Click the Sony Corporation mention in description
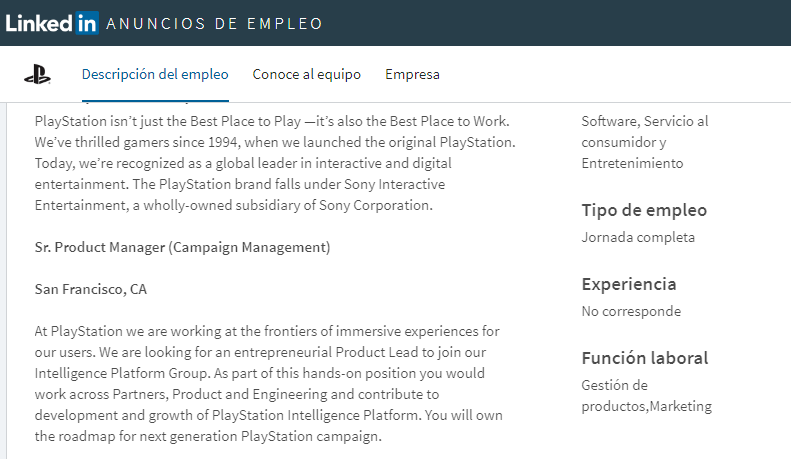Viewport: 791px width, 459px height. coord(375,205)
